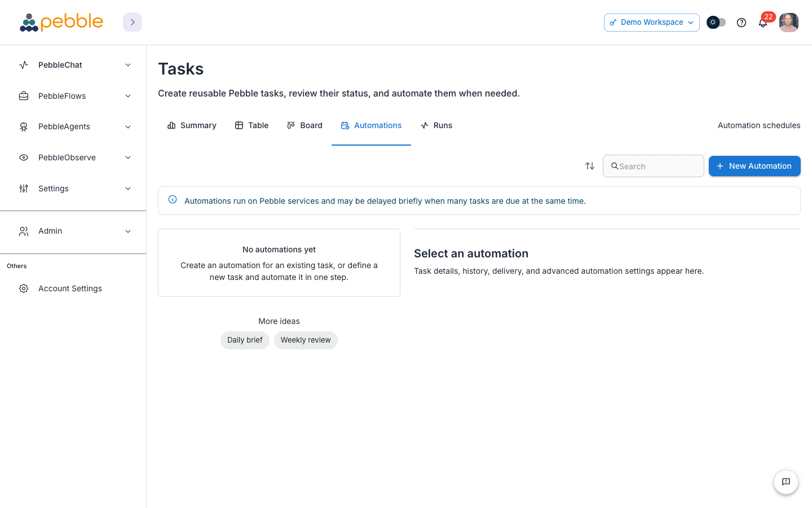This screenshot has width=812, height=508.
Task: Click the PebbleChat label in sidebar
Action: [60, 65]
